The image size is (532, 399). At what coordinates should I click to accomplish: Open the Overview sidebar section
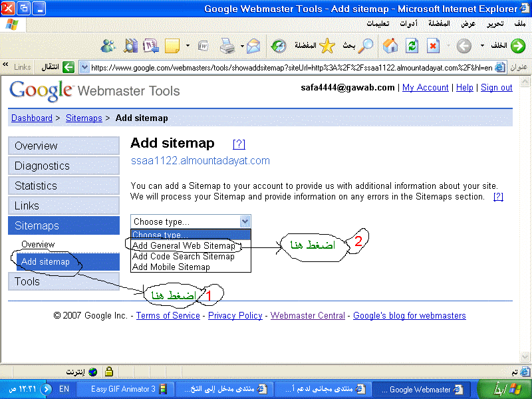click(x=64, y=146)
